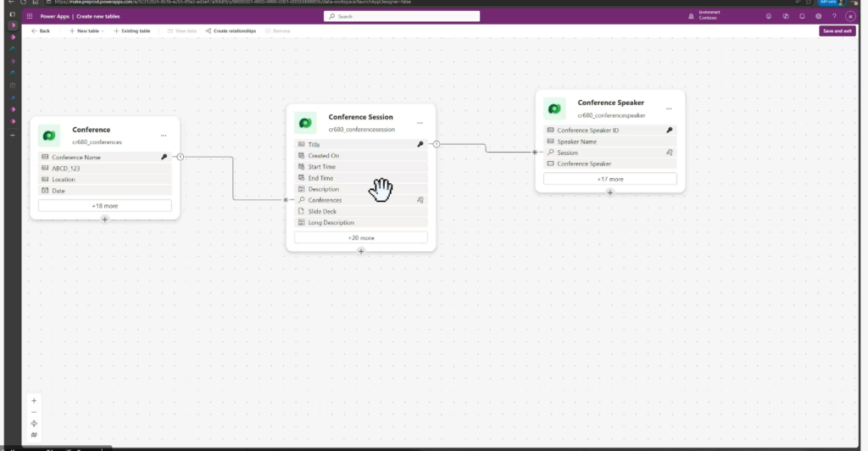
Task: Expand +18 more columns in Conference
Action: 104,206
